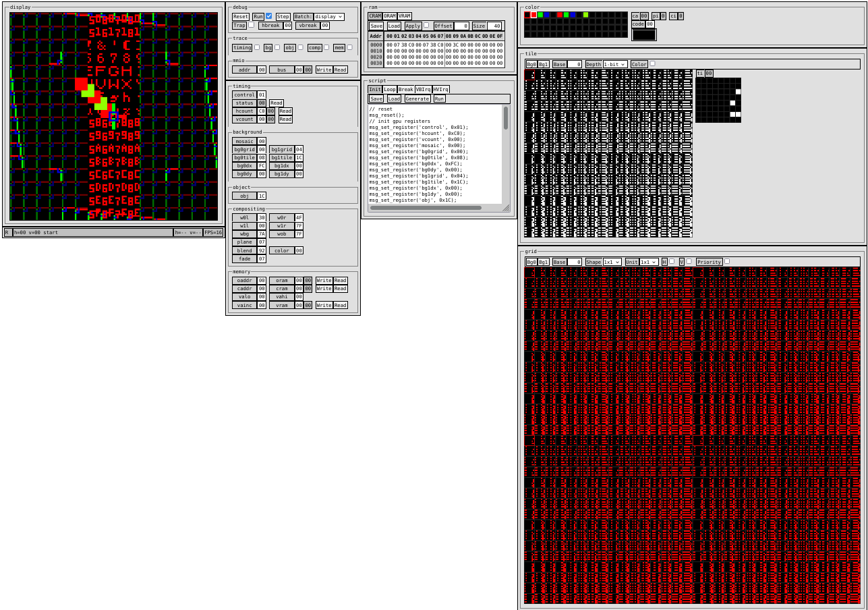This screenshot has width=868, height=610.
Task: Click Read in the cram memory row
Action: (341, 289)
